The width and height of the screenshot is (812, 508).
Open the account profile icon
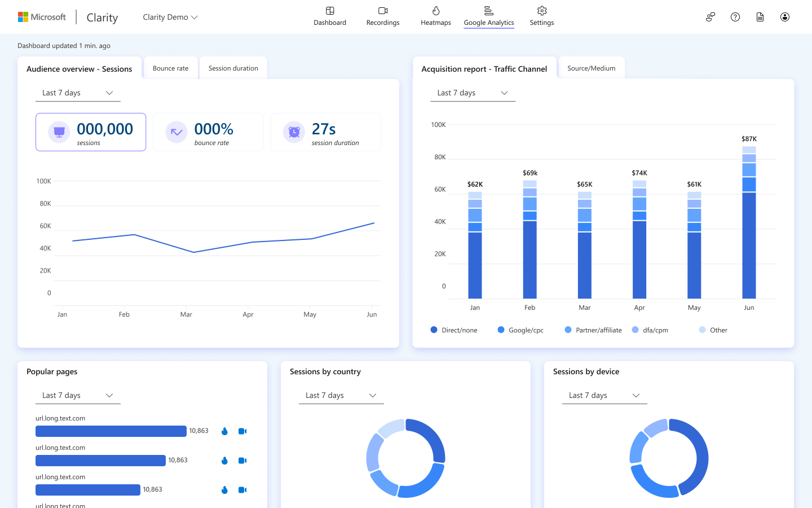click(x=784, y=17)
